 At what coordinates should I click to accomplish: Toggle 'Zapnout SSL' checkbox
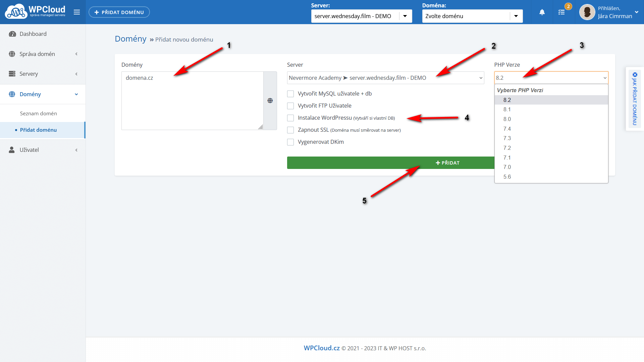point(290,130)
